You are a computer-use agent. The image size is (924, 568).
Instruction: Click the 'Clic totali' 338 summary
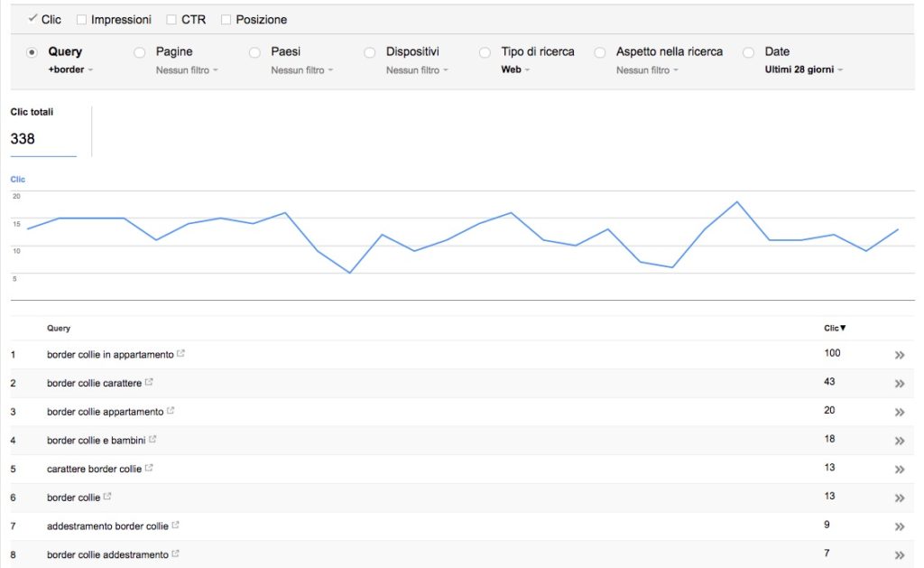[43, 130]
